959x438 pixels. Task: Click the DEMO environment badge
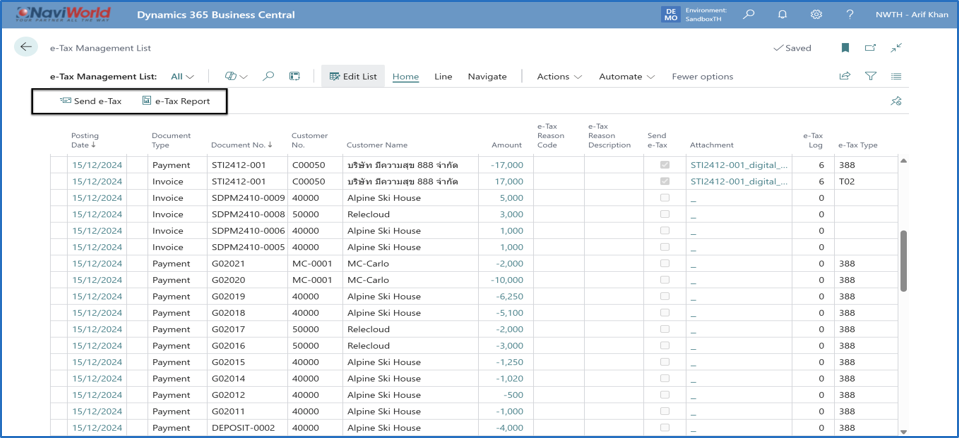pos(670,15)
